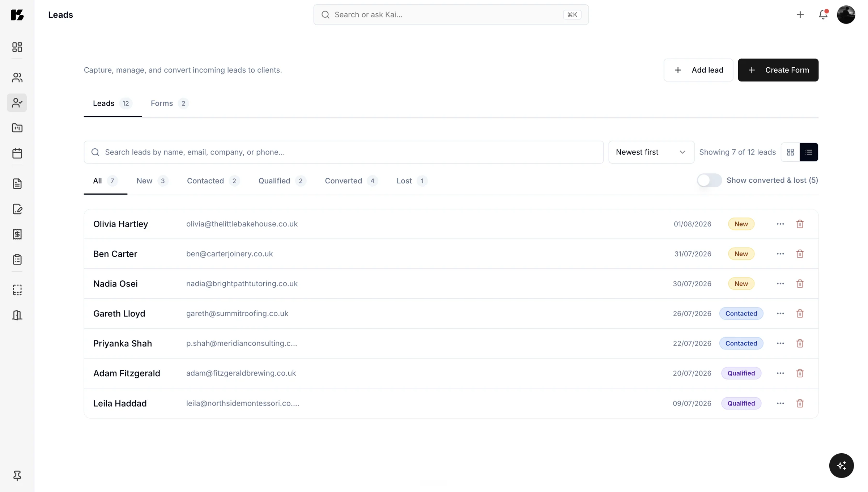Open more options for Adam Fitzgerald
868x492 pixels.
tap(780, 373)
